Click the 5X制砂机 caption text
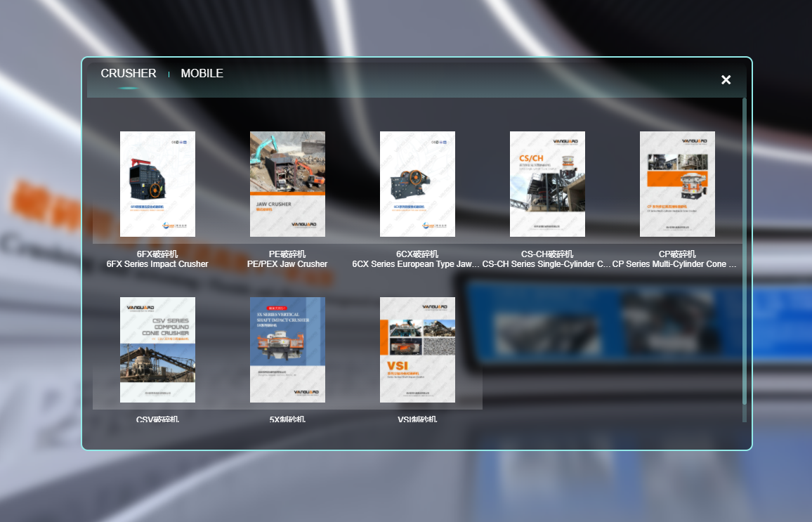Screen dimensions: 812x522 pyautogui.click(x=287, y=419)
